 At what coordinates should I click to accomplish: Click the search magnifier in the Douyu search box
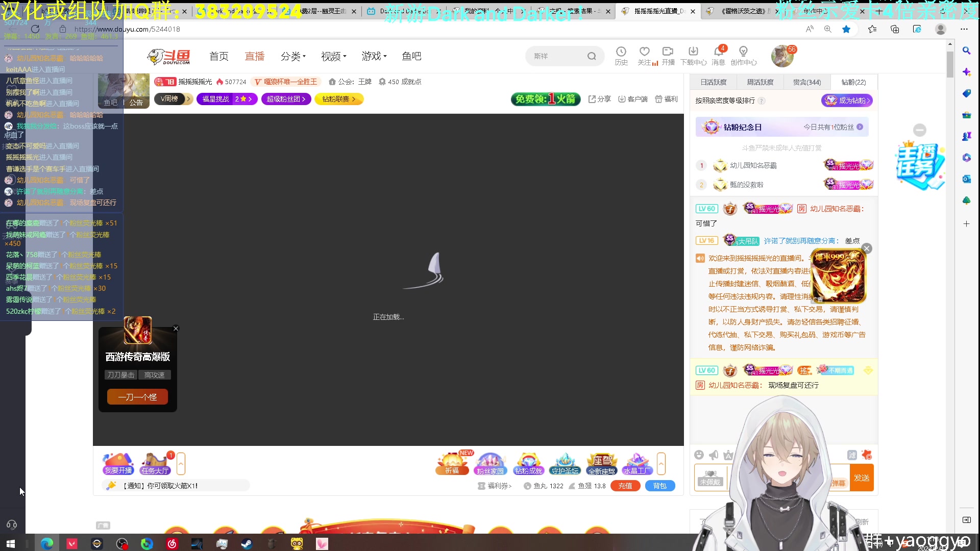click(592, 56)
